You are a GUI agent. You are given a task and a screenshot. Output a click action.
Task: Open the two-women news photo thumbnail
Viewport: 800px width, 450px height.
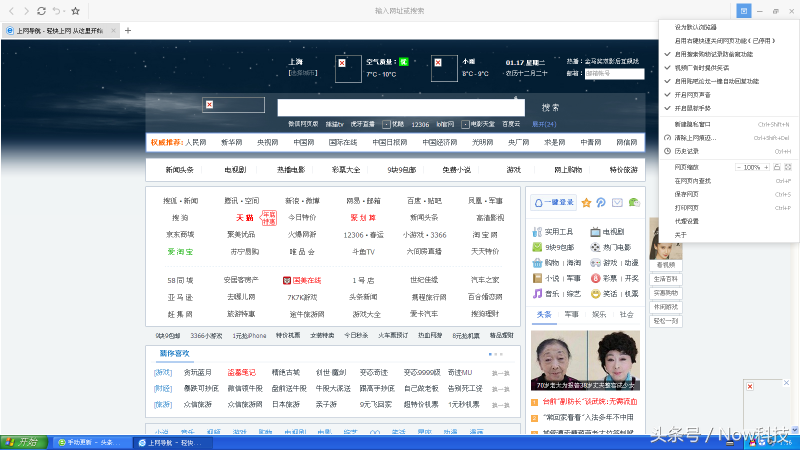(x=585, y=360)
